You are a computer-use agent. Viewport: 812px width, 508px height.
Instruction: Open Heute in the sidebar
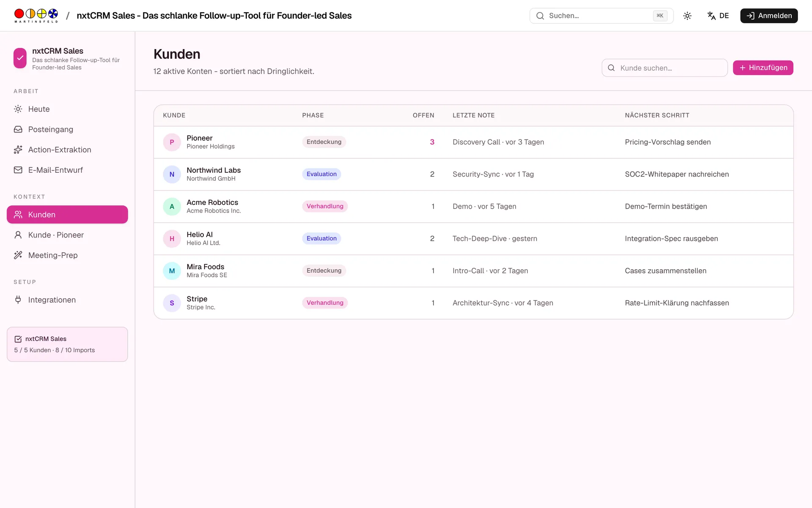[67, 109]
